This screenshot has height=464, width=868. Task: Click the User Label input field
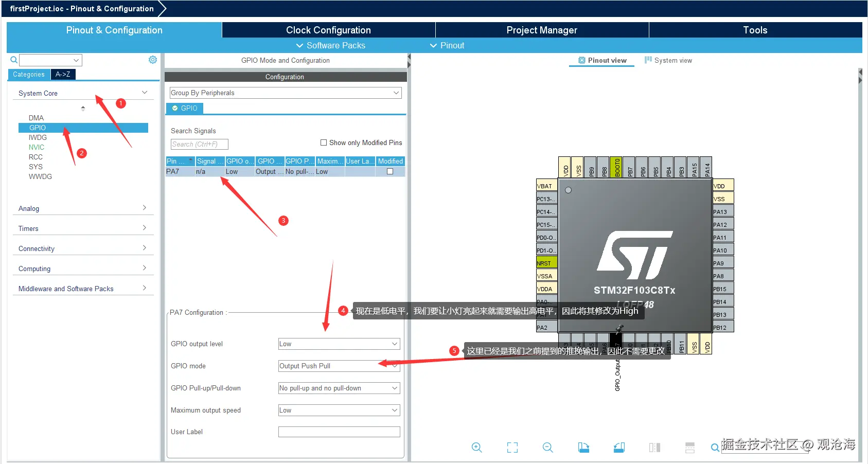click(339, 432)
